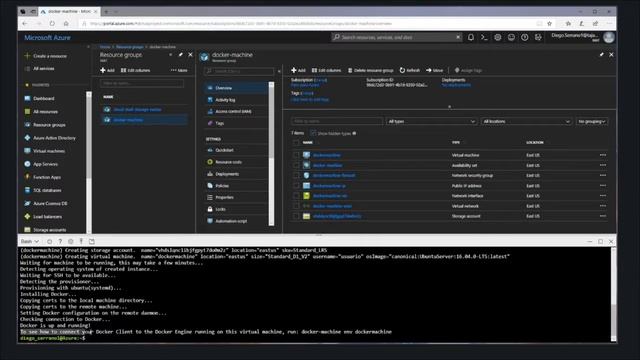Open Bash shell type dropdown
The image size is (640, 360).
click(x=30, y=241)
